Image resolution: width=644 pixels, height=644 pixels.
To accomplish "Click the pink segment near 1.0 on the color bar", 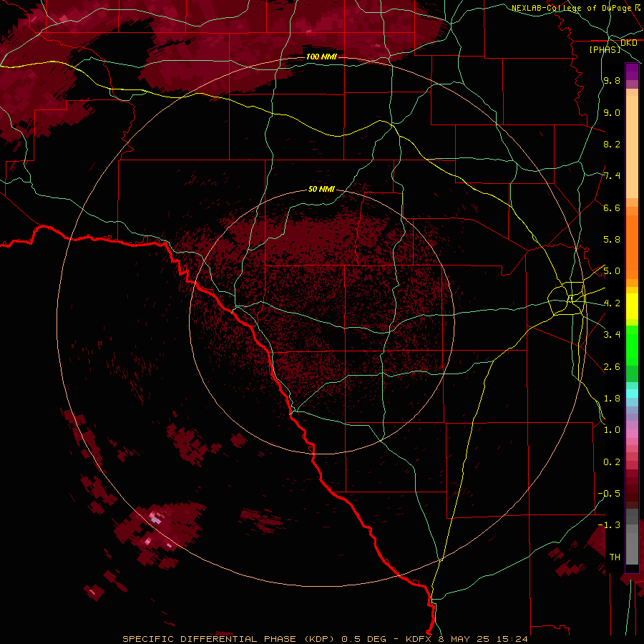I will 632,434.
